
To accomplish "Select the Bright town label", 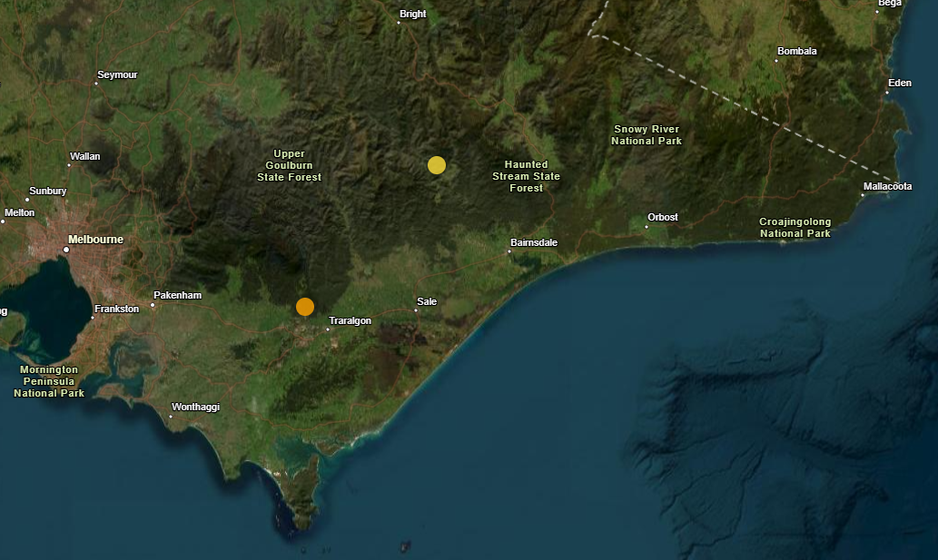I will pos(413,14).
